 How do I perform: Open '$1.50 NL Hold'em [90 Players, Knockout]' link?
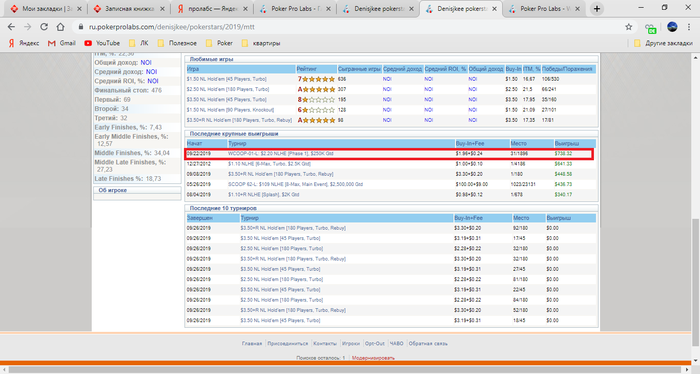tap(230, 110)
